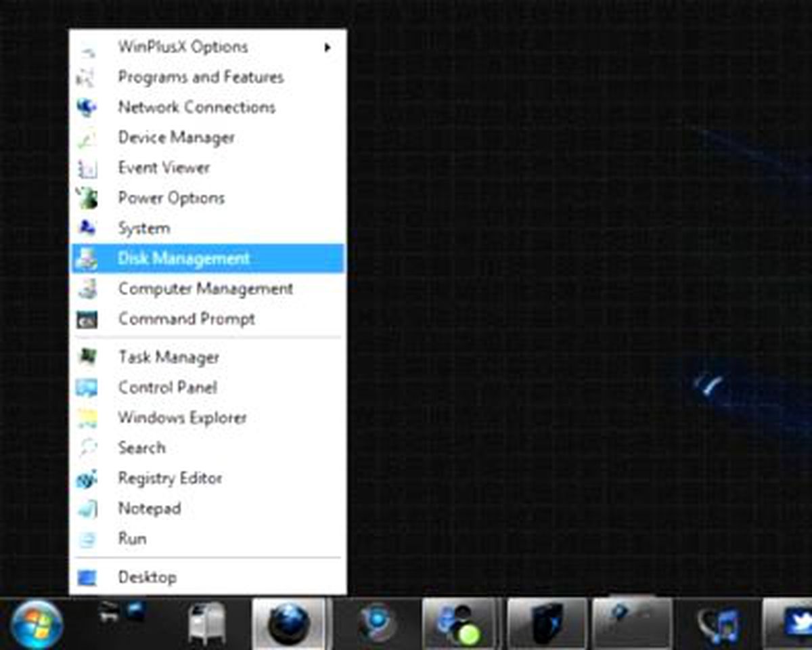Click the Desktop icon in menu
This screenshot has width=812, height=650.
tap(87, 578)
